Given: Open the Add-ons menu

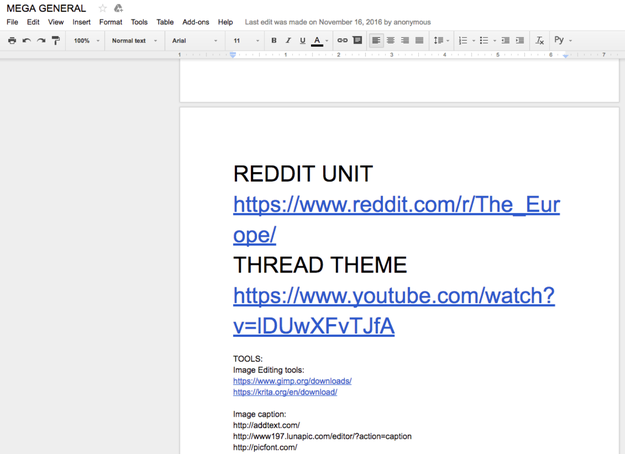Looking at the screenshot, I should 196,22.
